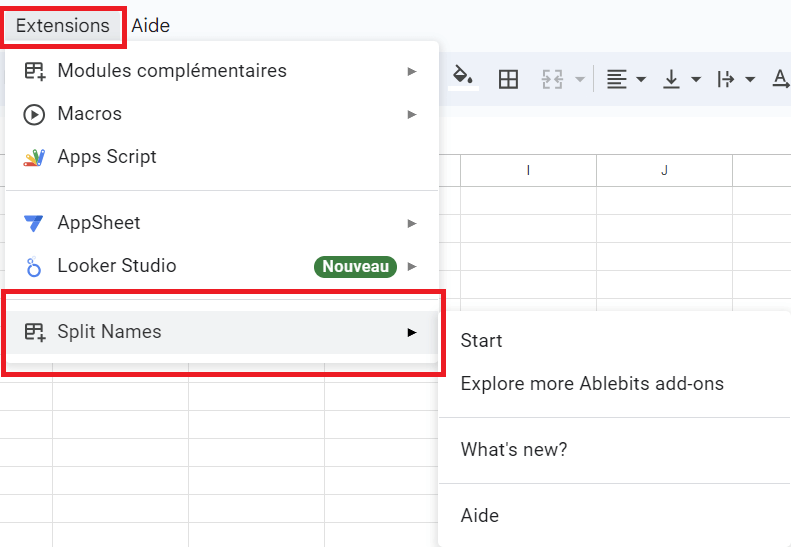Expand the text wrapping dropdown arrow

tap(750, 80)
